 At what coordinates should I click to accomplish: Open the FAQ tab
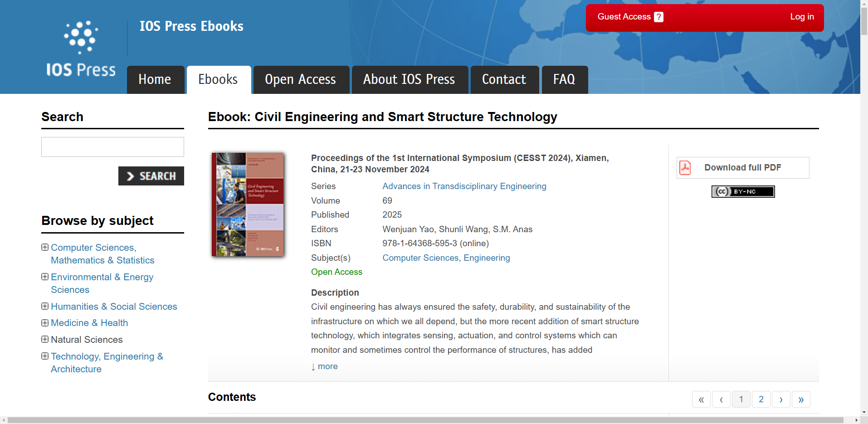[x=565, y=80]
